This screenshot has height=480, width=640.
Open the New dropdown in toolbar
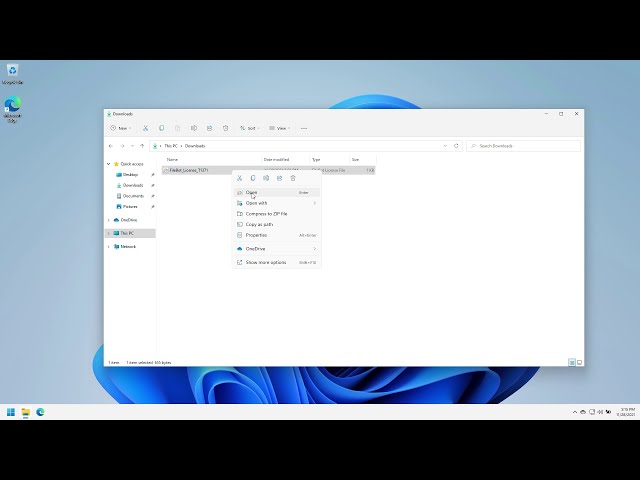pyautogui.click(x=121, y=128)
